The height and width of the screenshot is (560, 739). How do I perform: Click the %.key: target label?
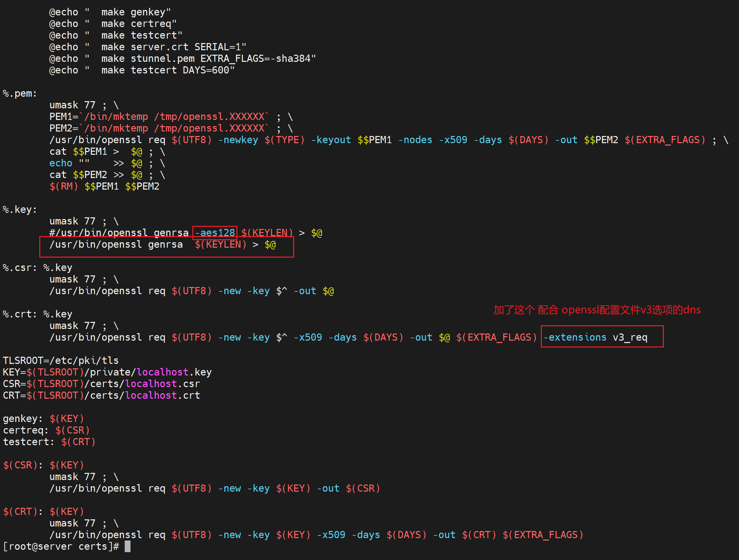coord(20,210)
